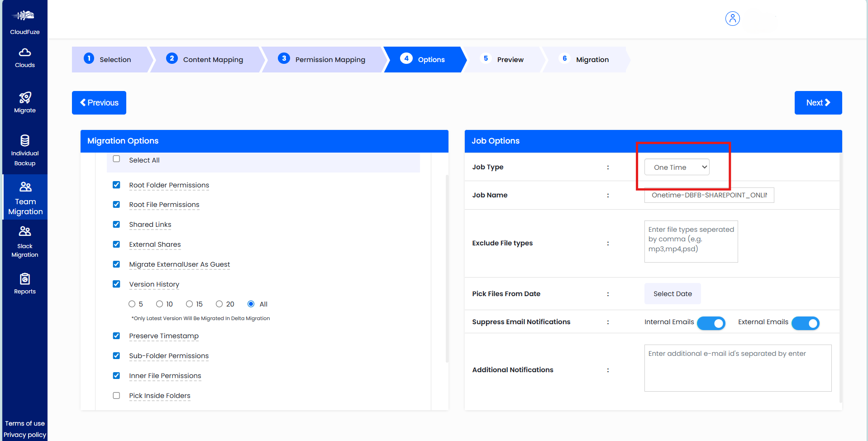Image resolution: width=868 pixels, height=441 pixels.
Task: Click the Next button
Action: (818, 102)
